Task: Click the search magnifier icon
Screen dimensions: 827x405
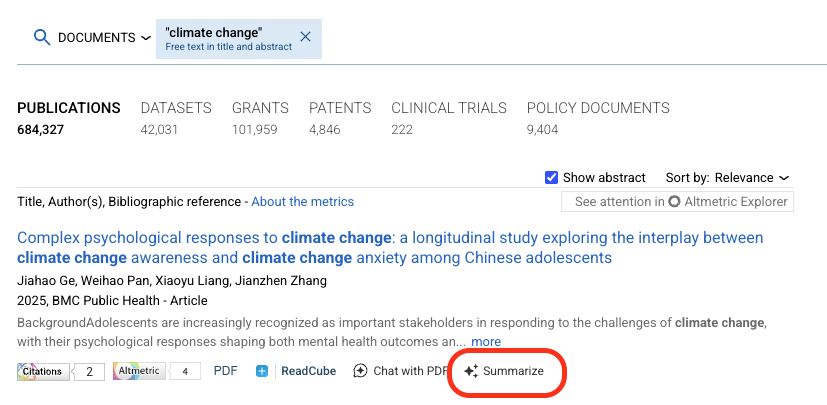Action: tap(41, 38)
